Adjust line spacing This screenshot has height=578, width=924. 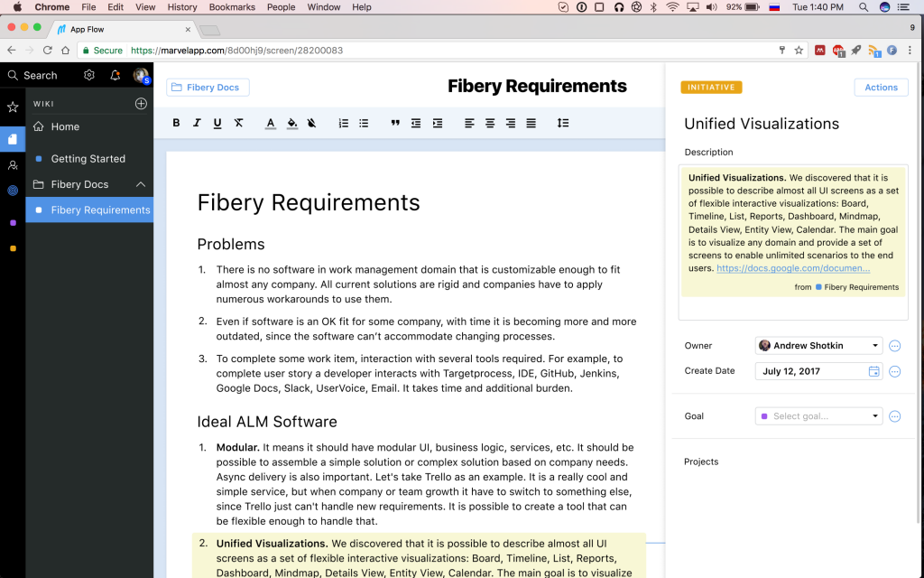coord(563,123)
